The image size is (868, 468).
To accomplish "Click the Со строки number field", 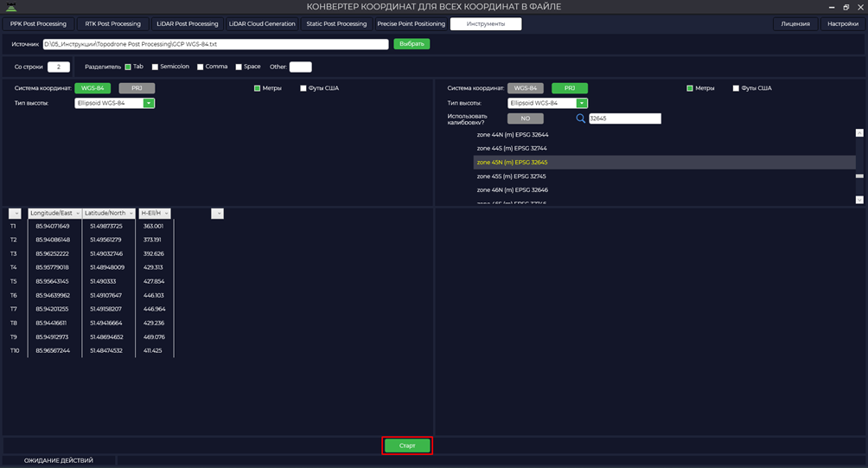I will point(59,67).
